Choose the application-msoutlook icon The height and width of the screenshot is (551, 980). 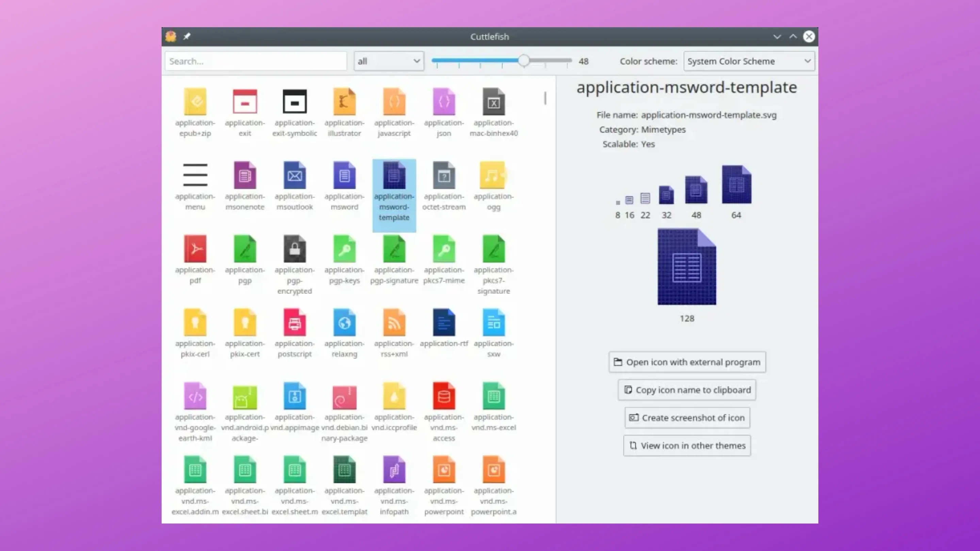pos(295,175)
